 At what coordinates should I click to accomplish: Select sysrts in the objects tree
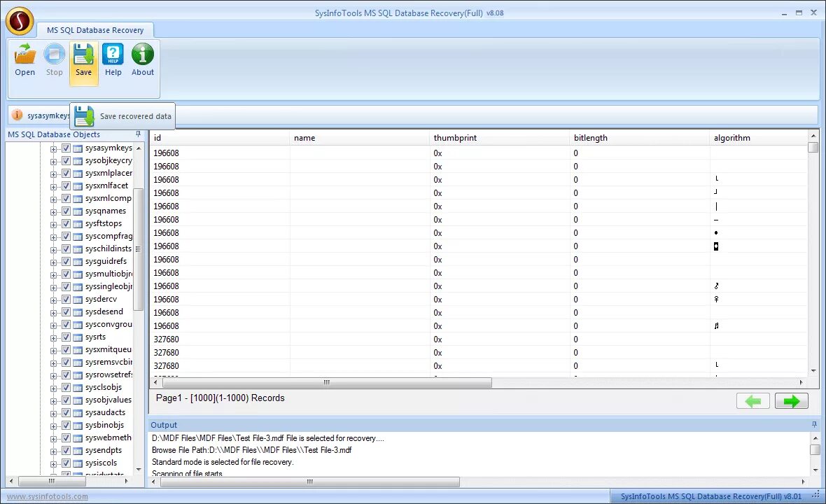(x=95, y=337)
